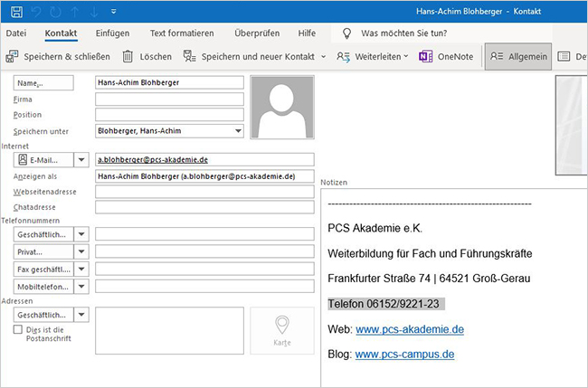Expand the Mobiltelefon type dropdown
The height and width of the screenshot is (388, 588).
pos(81,287)
